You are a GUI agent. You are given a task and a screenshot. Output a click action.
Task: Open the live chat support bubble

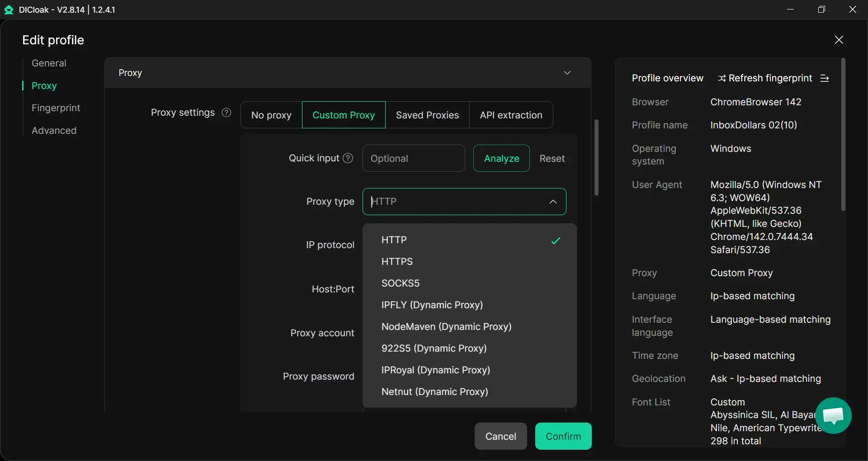click(x=833, y=415)
